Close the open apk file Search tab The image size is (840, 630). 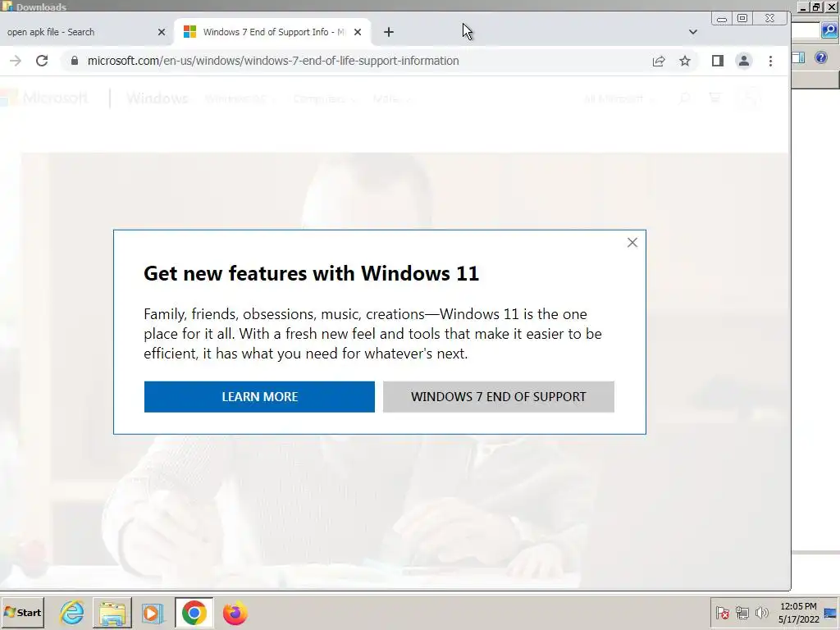(162, 32)
